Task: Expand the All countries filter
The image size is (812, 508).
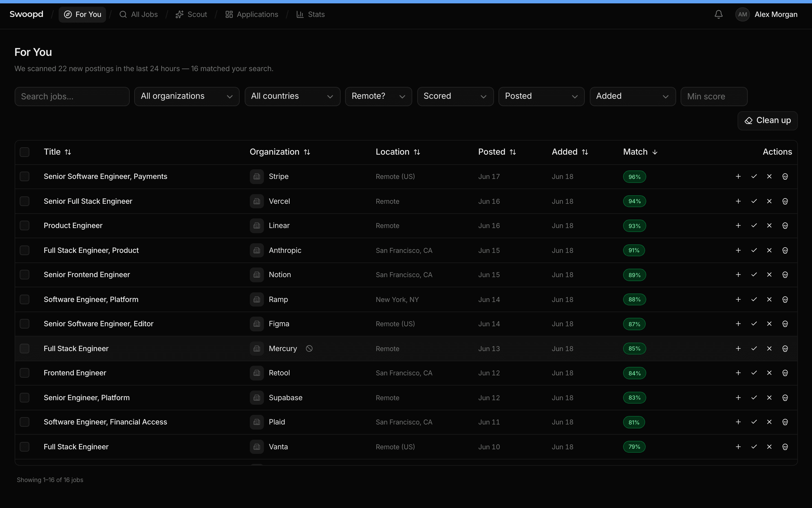Action: tap(292, 97)
